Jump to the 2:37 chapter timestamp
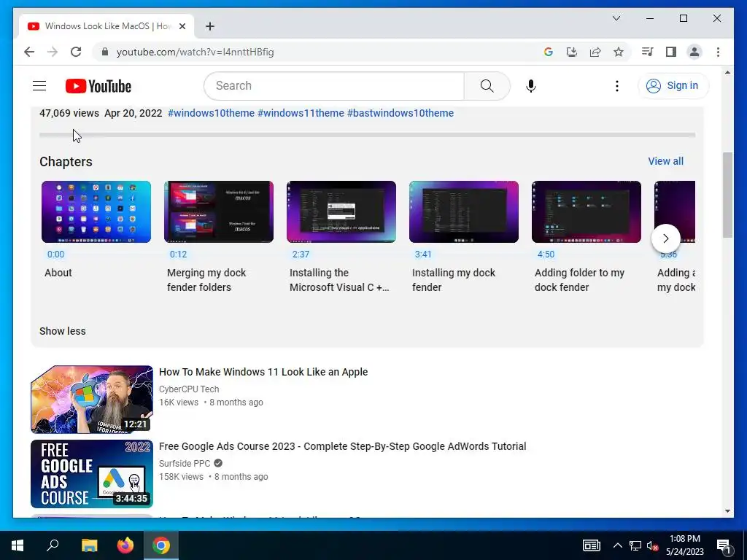Viewport: 747px width, 560px height. [x=301, y=254]
